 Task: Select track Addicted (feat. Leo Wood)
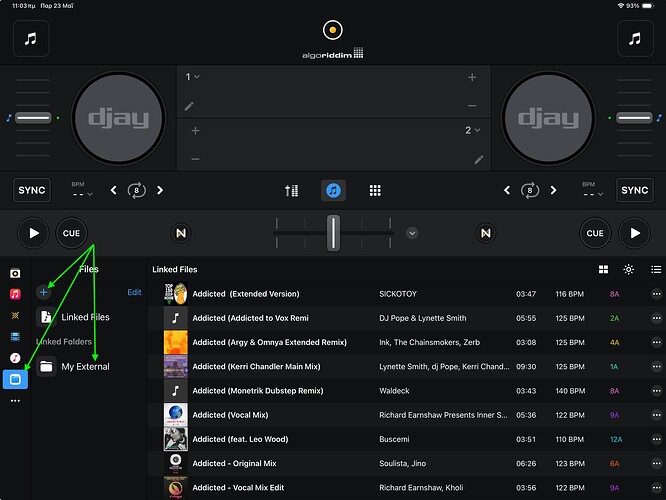(x=406, y=439)
